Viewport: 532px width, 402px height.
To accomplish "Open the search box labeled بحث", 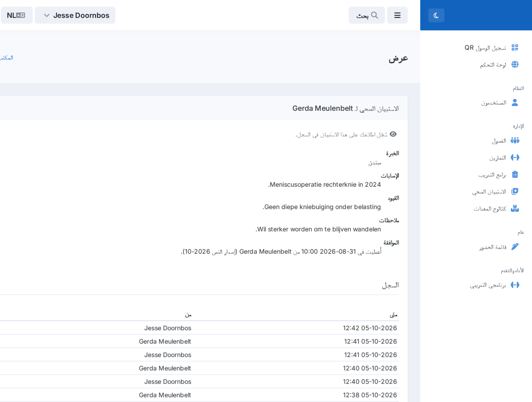I will [x=367, y=15].
